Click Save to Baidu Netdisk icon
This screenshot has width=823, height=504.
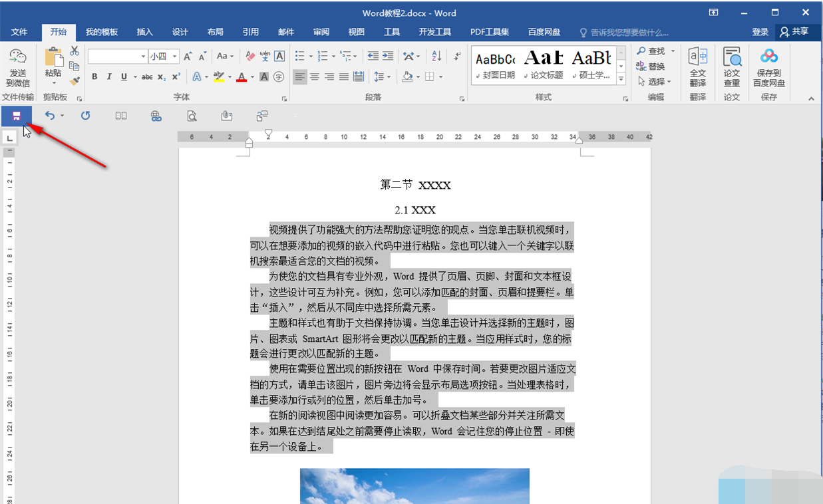[769, 66]
